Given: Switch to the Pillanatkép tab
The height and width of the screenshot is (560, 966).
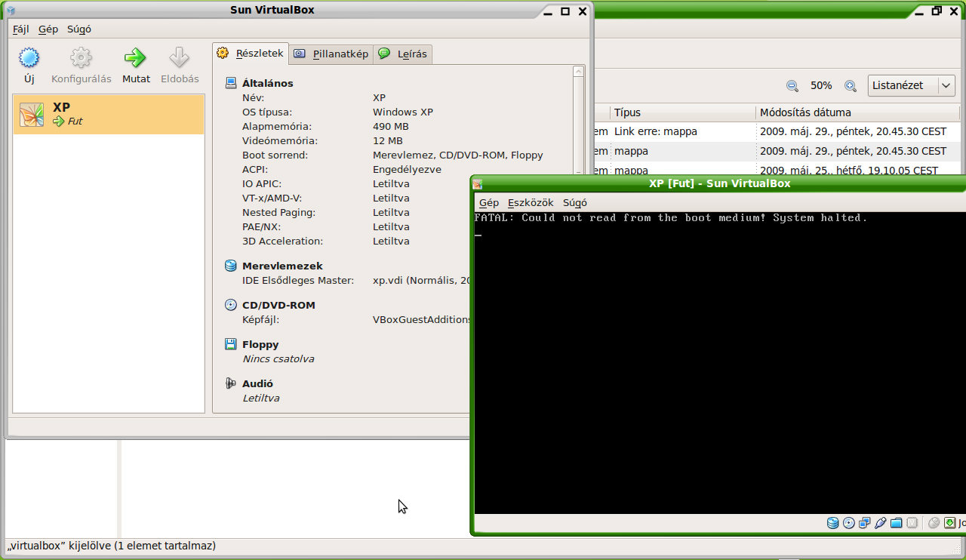Looking at the screenshot, I should 331,54.
